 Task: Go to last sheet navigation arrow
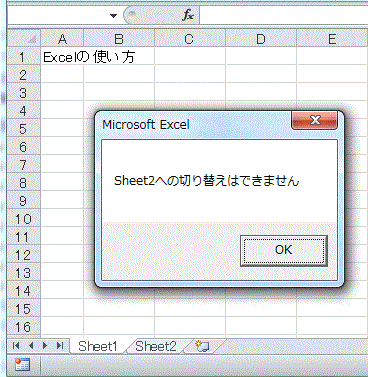tap(60, 346)
